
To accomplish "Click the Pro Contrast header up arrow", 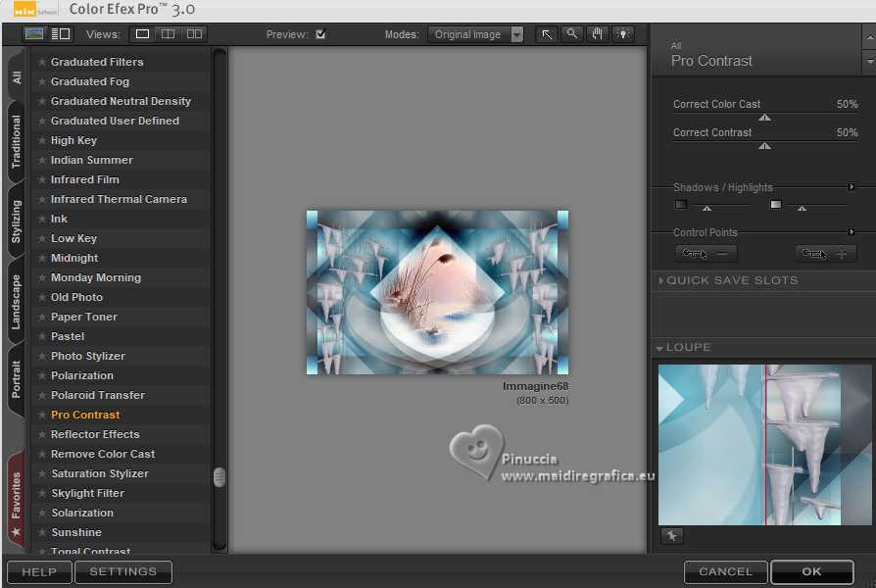I will (x=869, y=37).
